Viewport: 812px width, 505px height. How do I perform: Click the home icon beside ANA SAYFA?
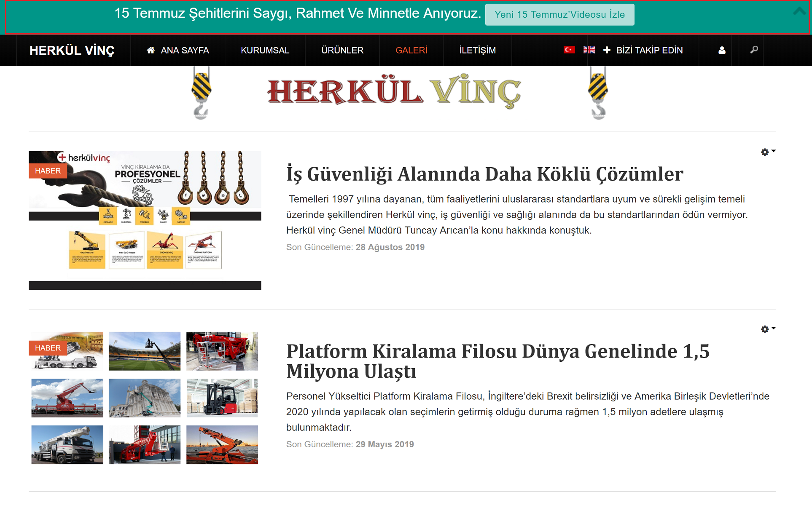[x=151, y=51]
